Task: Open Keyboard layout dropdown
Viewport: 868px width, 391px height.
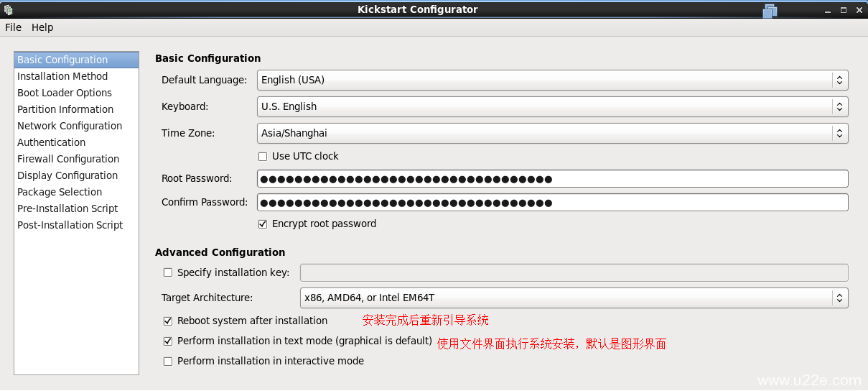Action: 552,106
